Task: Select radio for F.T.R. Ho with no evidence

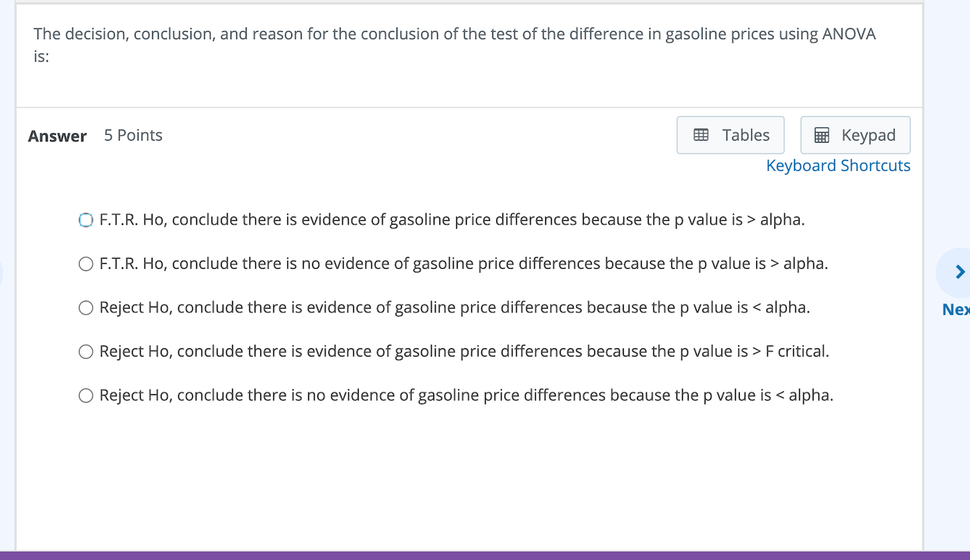Action: click(86, 264)
